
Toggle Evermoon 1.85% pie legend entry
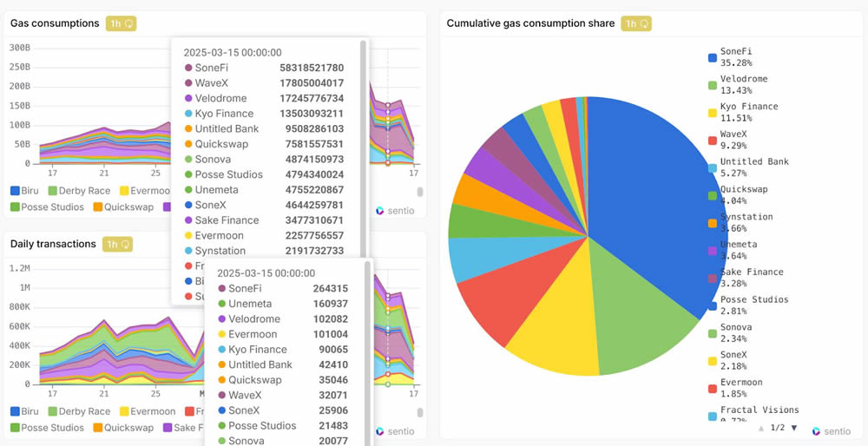click(736, 389)
